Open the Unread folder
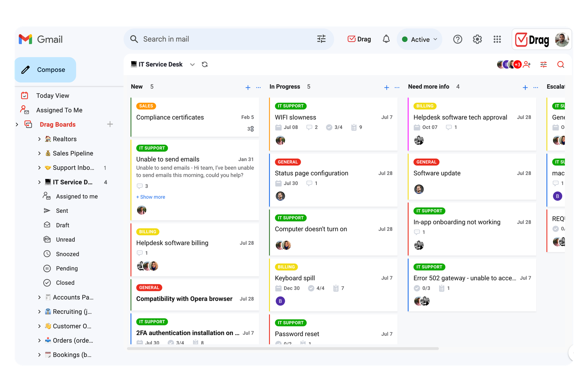The width and height of the screenshot is (588, 392). click(65, 240)
